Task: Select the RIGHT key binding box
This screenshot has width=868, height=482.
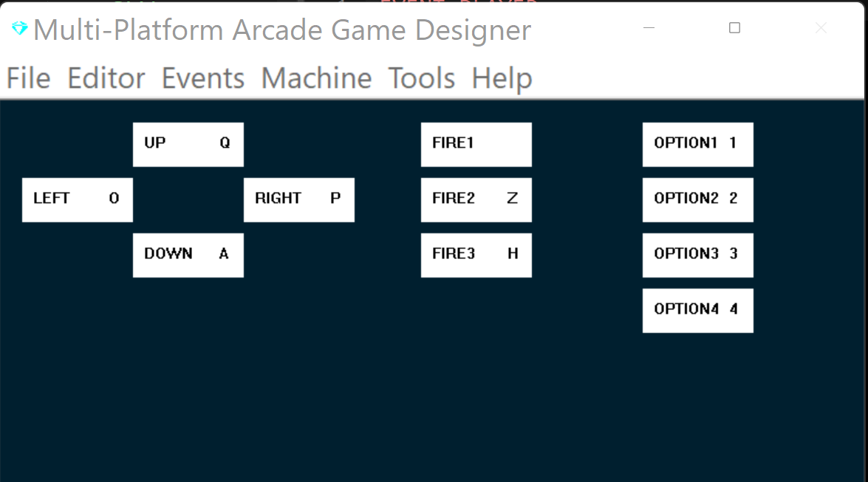Action: point(299,200)
